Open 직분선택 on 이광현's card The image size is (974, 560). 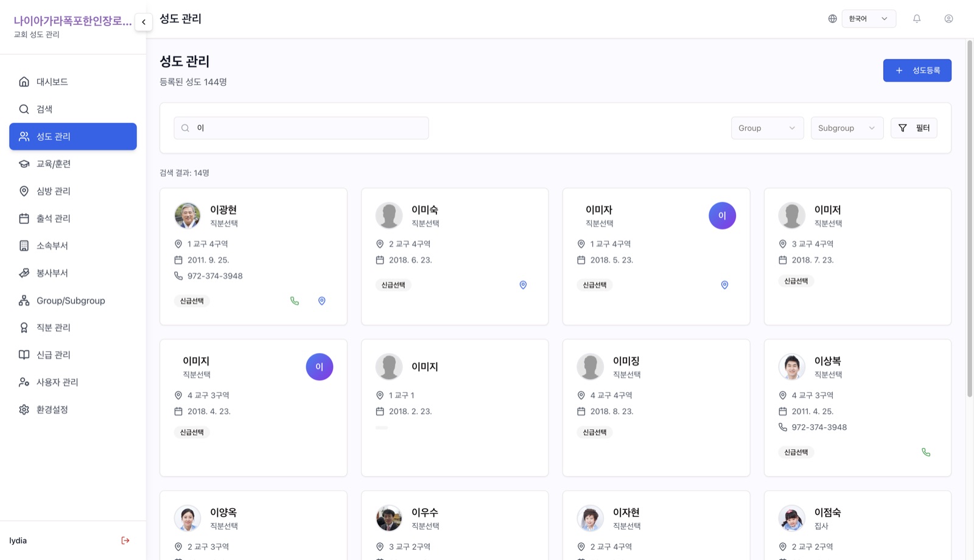coord(224,223)
